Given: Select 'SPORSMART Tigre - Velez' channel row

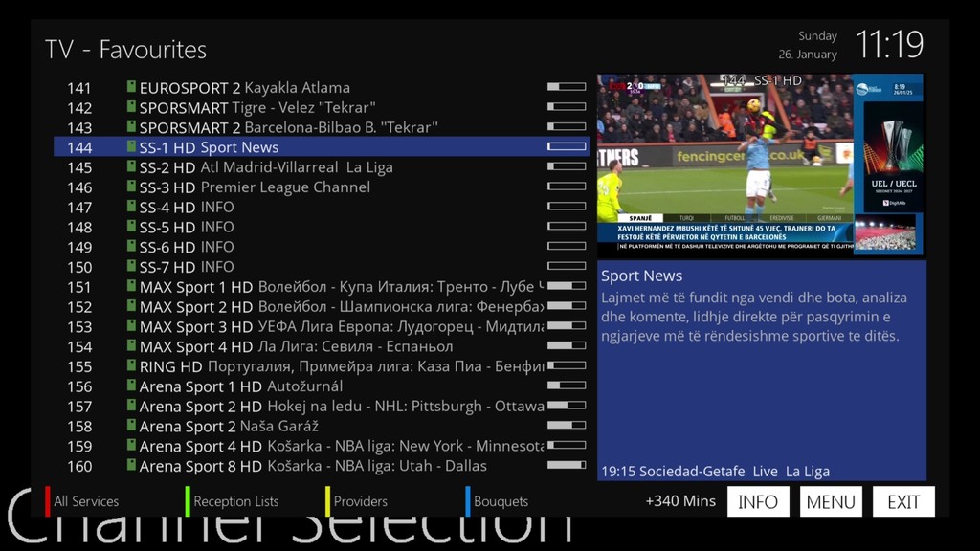Looking at the screenshot, I should click(x=322, y=107).
